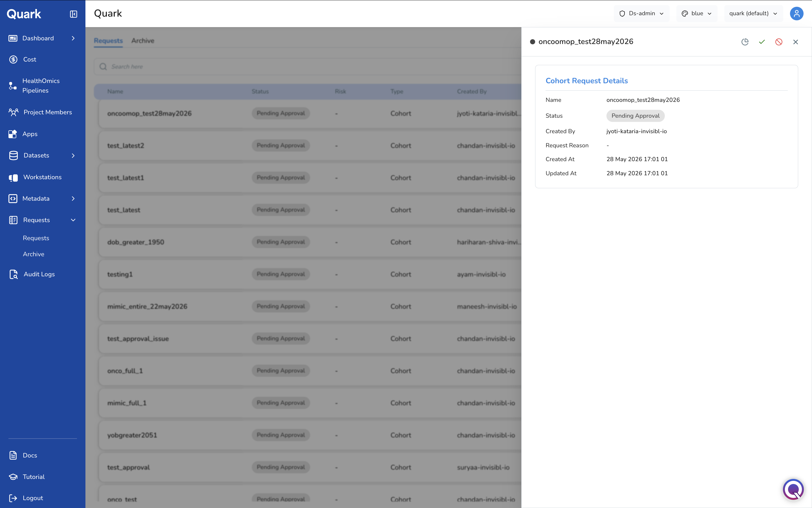
Task: Approve the request with the green checkmark
Action: [762, 42]
